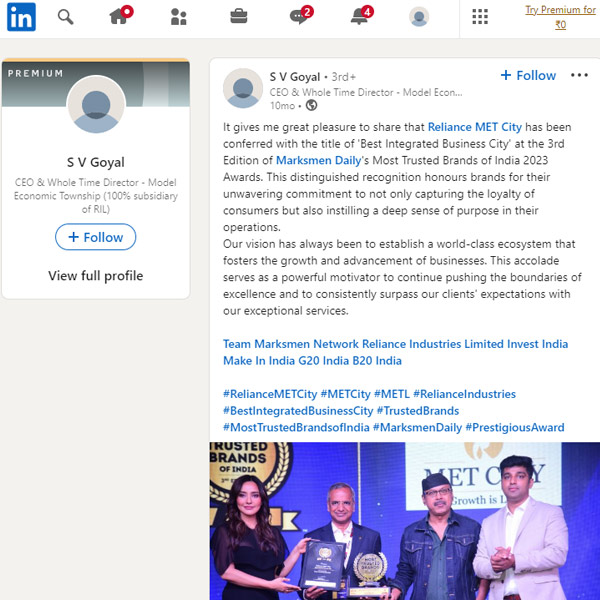Open the post options three-dot menu

(579, 75)
